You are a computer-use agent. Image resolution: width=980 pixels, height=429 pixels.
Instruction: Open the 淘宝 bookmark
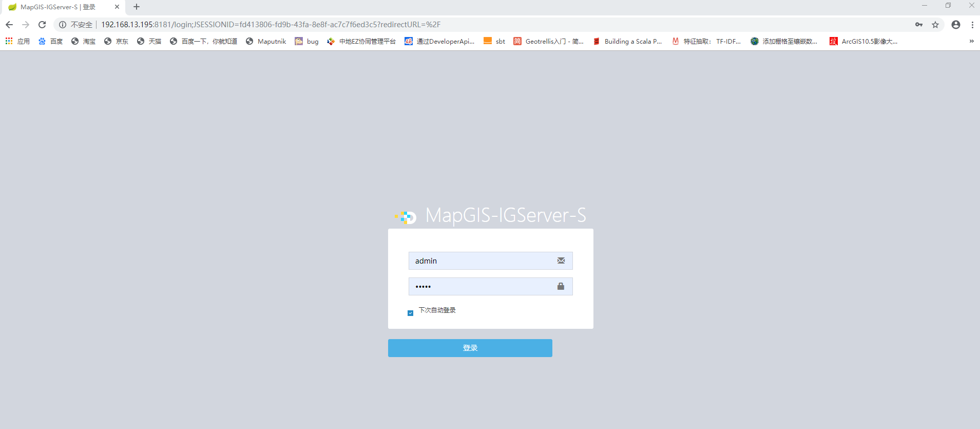(83, 41)
